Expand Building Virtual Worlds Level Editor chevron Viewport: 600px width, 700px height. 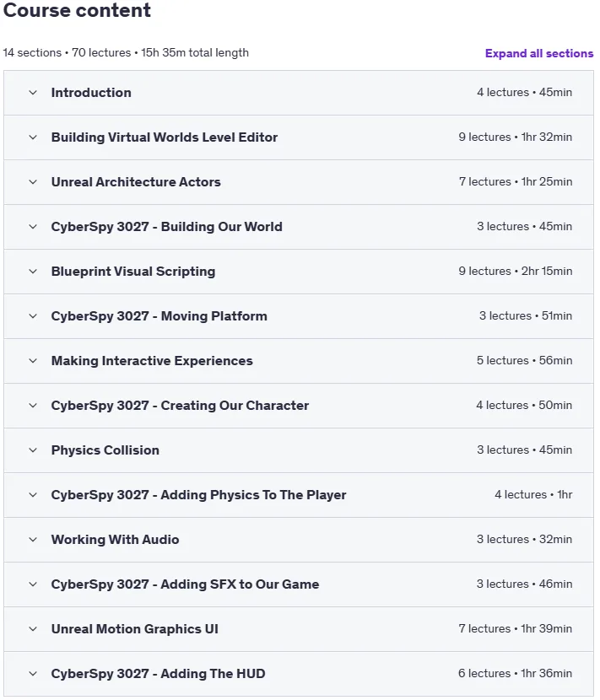tap(33, 137)
